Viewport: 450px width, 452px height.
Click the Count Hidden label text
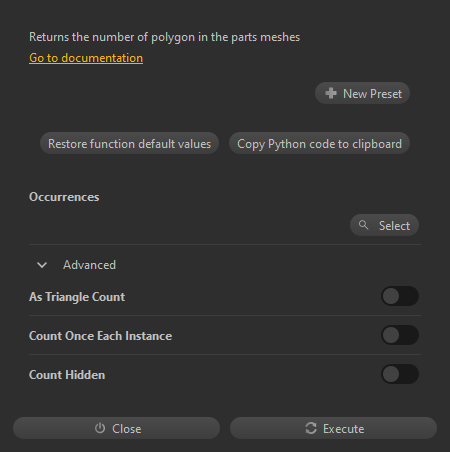tap(67, 375)
